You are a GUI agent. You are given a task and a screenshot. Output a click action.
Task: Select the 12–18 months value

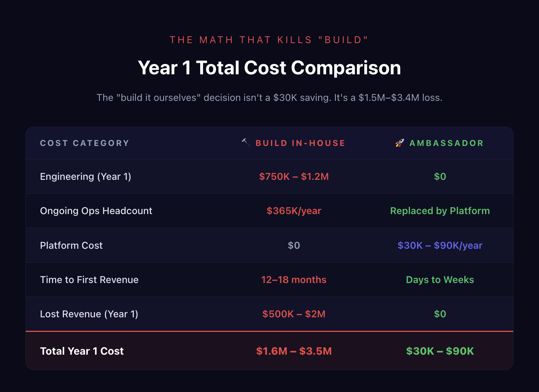(294, 280)
